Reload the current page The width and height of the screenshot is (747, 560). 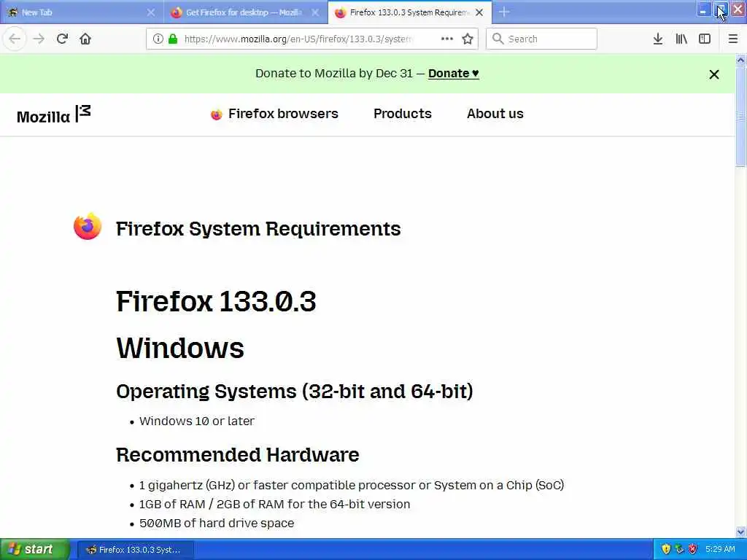coord(63,39)
